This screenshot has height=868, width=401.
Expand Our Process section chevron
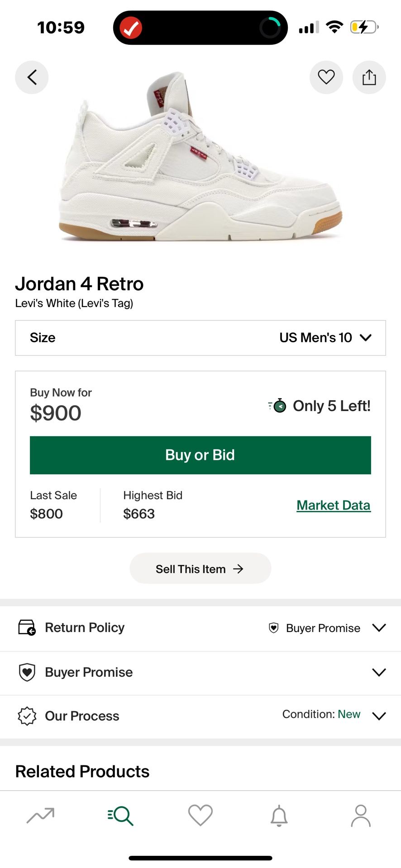point(378,716)
